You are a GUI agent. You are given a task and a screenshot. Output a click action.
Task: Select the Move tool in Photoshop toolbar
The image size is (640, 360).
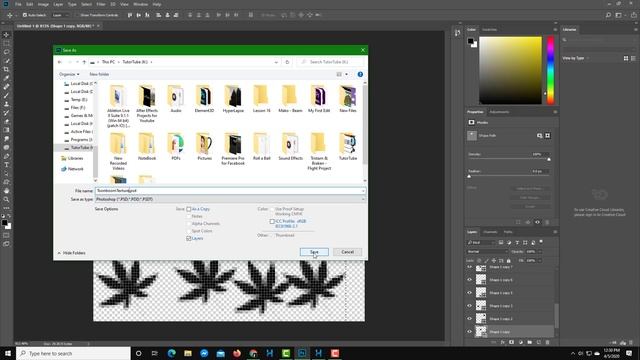tap(6, 35)
